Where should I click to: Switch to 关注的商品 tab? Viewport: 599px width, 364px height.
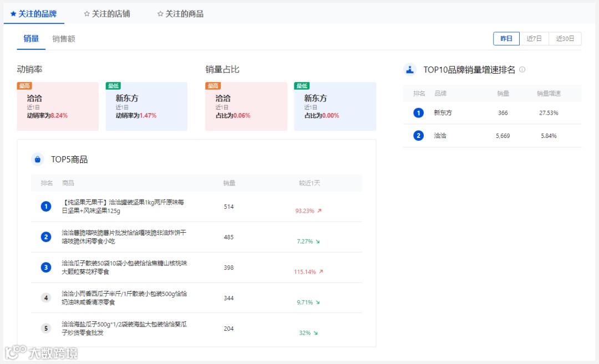pos(180,14)
